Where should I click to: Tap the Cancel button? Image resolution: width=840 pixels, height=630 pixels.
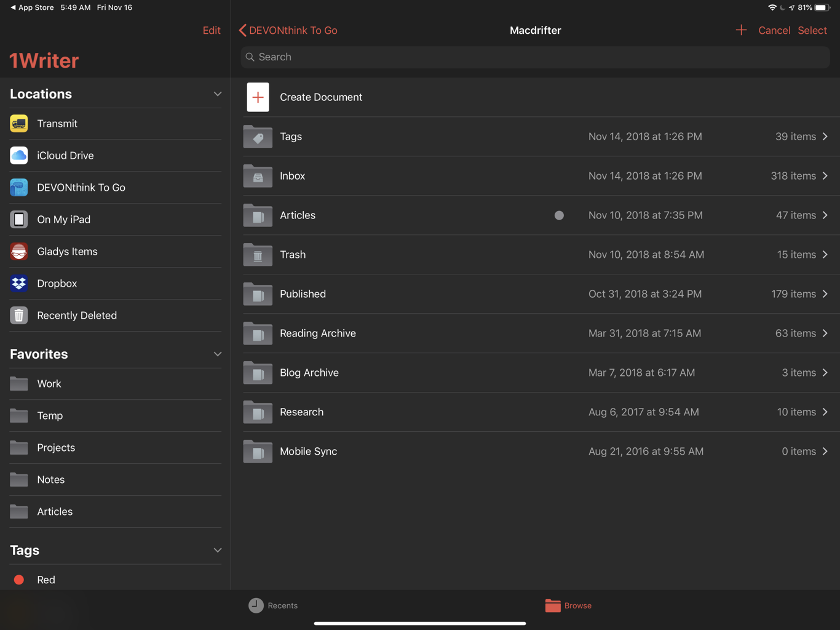coord(774,30)
